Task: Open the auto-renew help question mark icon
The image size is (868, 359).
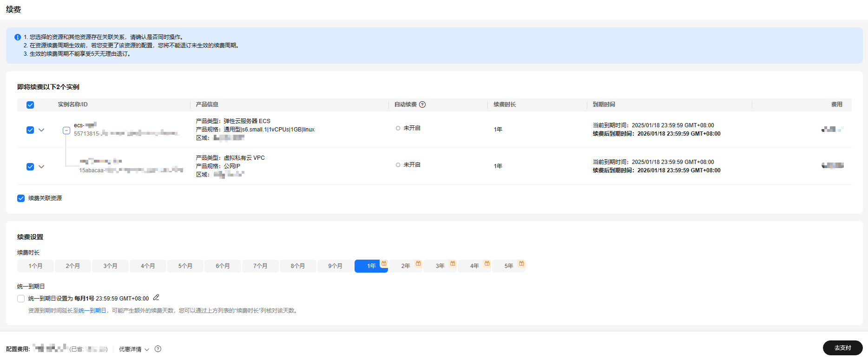Action: click(422, 104)
